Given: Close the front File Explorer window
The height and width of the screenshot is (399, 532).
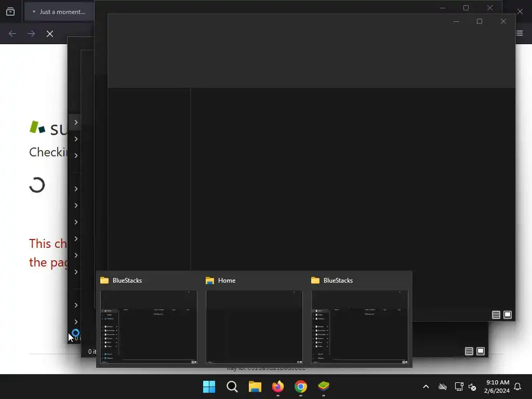Looking at the screenshot, I should point(503,21).
